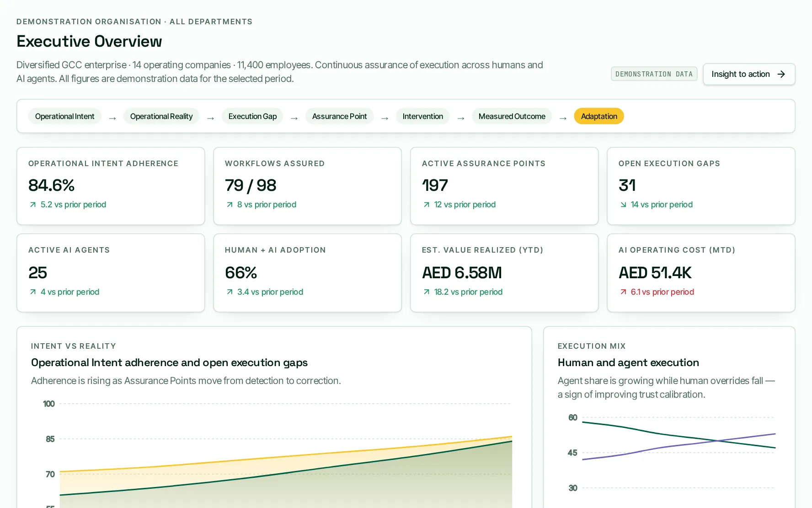Click the 14 vs prior period text

[662, 205]
